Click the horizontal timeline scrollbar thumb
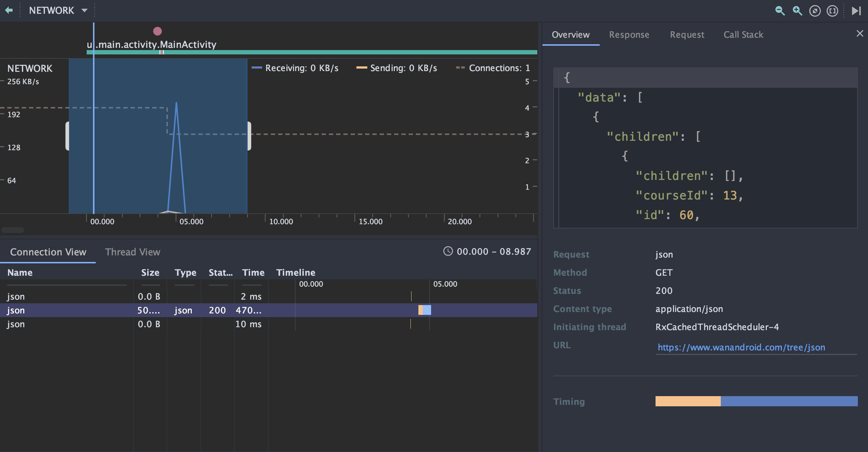Viewport: 868px width, 452px height. 13,230
